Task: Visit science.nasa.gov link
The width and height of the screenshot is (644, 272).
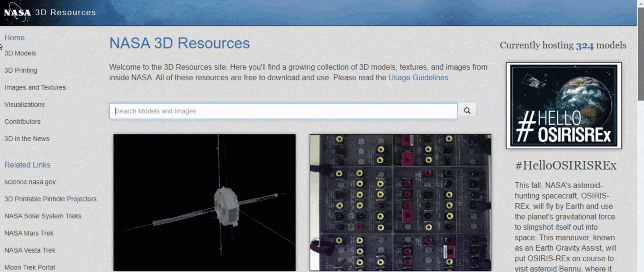Action: tap(30, 182)
